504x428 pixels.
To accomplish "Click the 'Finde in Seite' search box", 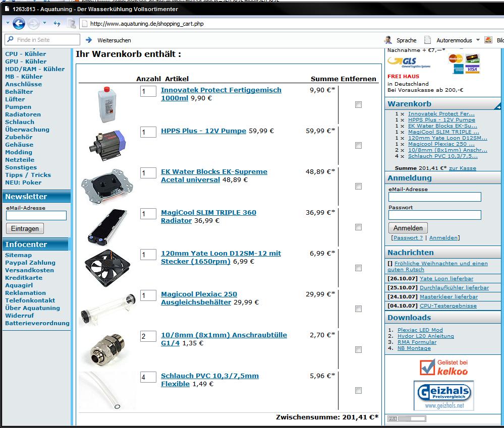I will coord(42,39).
